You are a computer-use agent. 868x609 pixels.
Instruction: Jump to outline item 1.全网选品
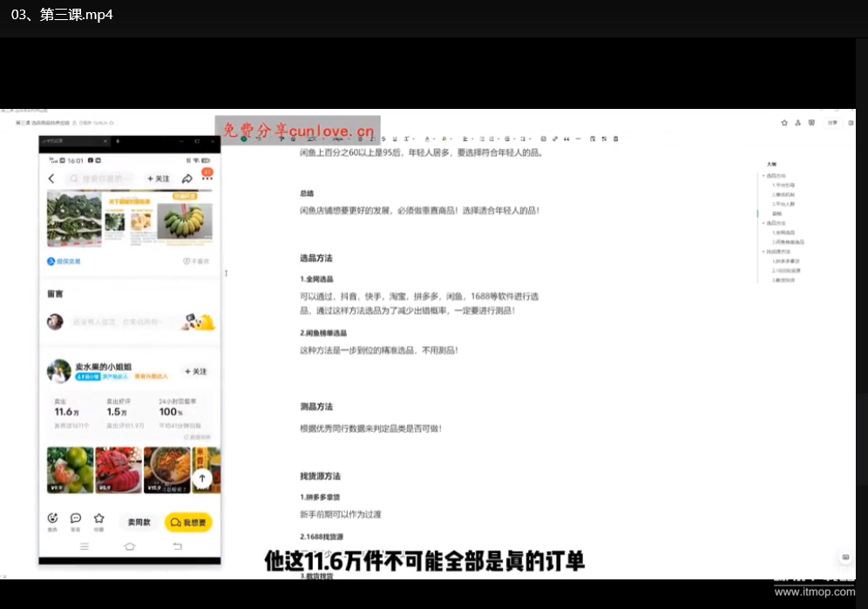pyautogui.click(x=783, y=233)
